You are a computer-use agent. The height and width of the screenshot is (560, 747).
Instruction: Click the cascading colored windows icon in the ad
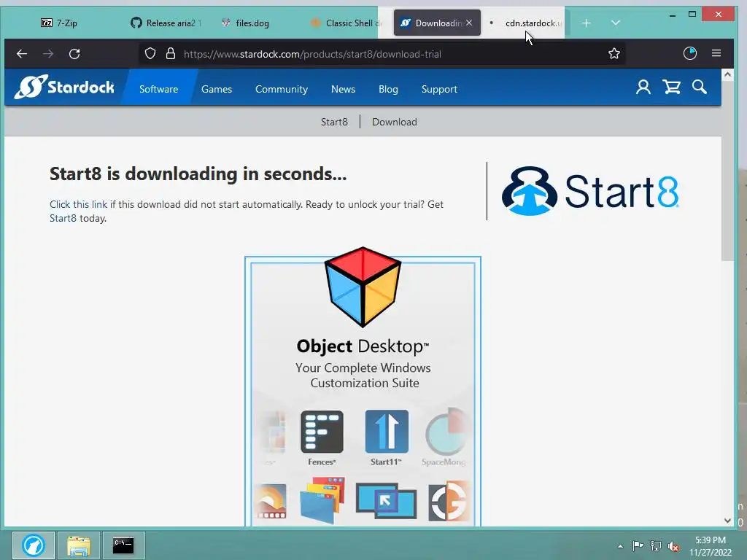pos(322,500)
